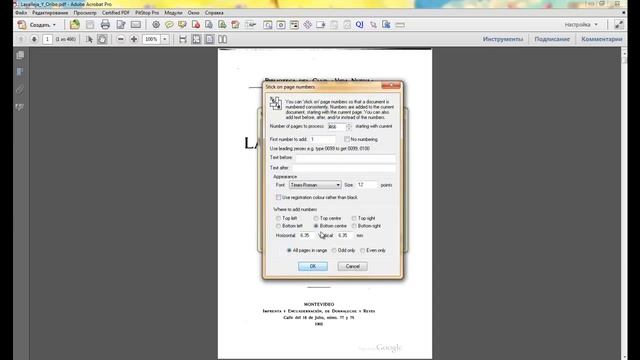Screen dimensions: 640x360
Task: Click the Text after input field
Action: (x=344, y=168)
